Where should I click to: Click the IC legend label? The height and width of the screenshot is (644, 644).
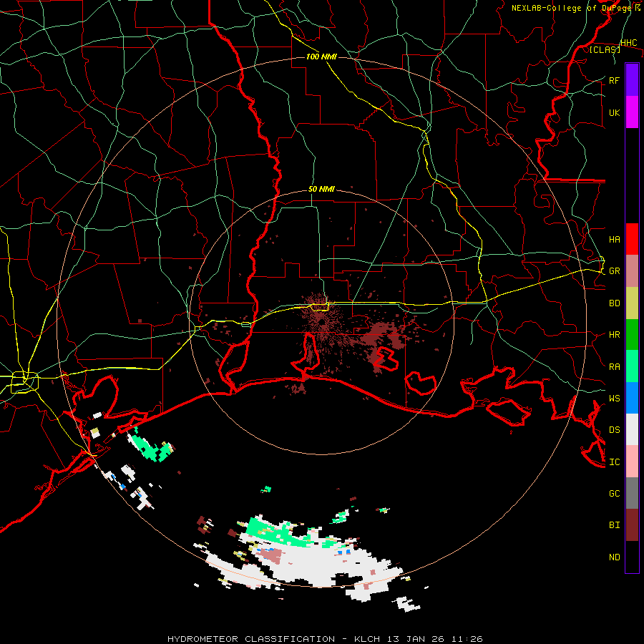(614, 462)
